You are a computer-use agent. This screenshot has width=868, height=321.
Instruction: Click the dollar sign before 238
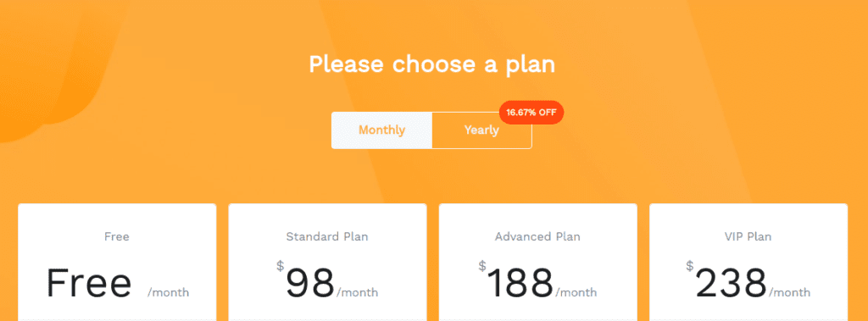[x=690, y=266]
